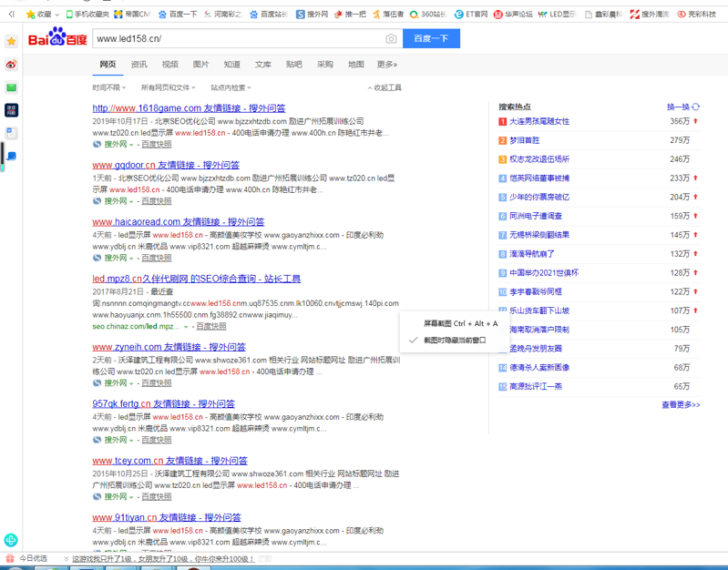Open the ET官网 bookmark
This screenshot has height=570, width=728.
[471, 15]
